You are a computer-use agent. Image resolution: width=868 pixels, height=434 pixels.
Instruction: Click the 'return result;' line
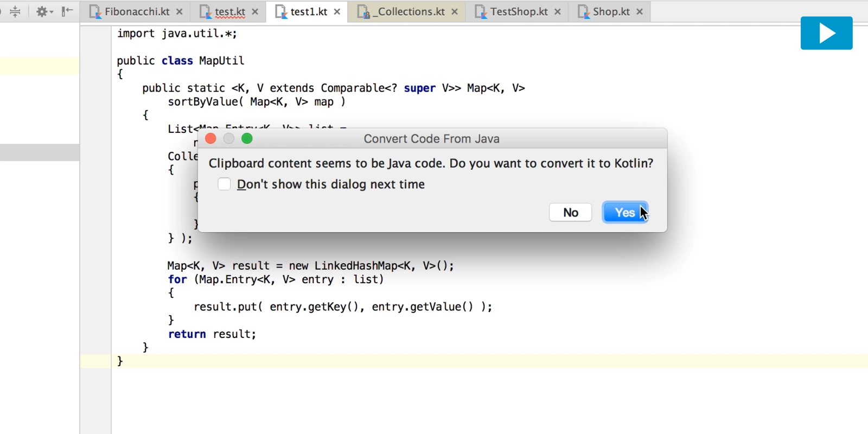(212, 334)
